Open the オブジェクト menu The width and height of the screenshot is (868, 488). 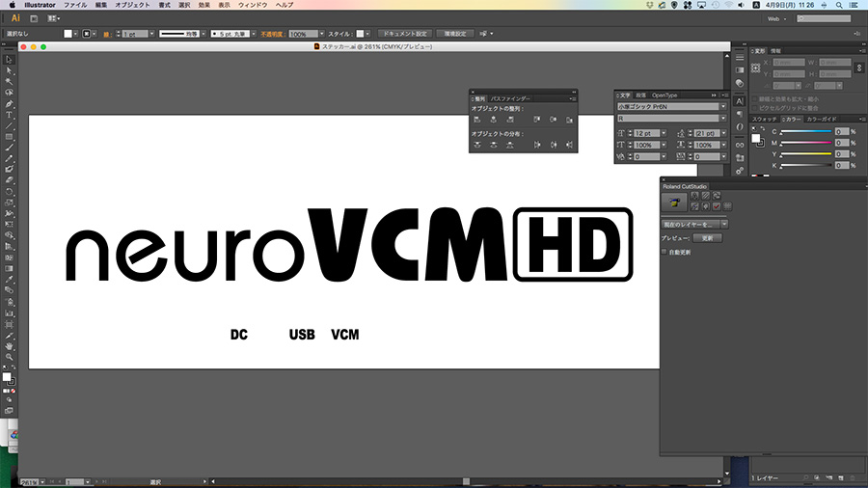(132, 5)
